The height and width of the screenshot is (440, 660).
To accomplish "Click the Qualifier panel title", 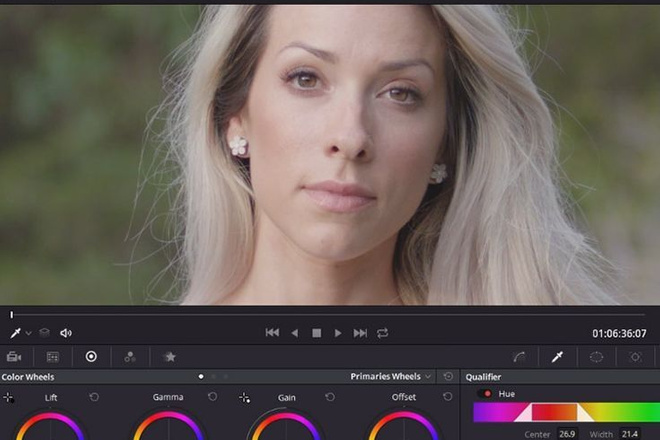I will [x=483, y=377].
